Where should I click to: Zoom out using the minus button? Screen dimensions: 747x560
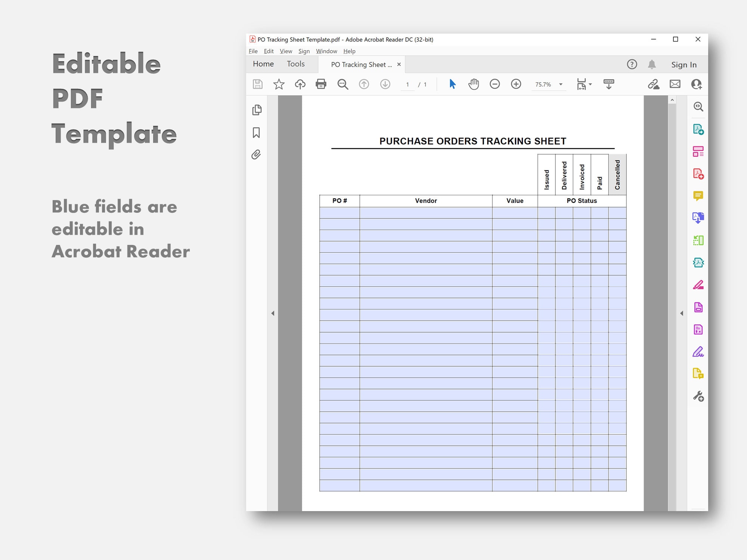(x=495, y=84)
